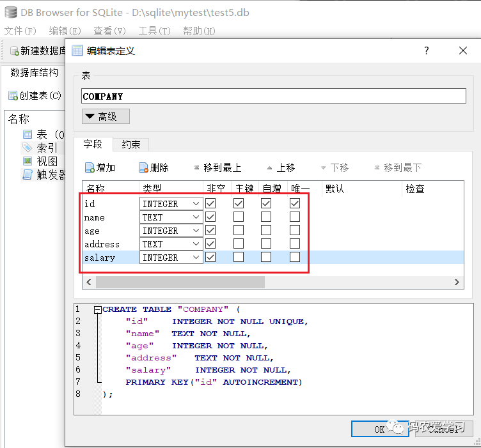Check 主键 for the name field
Image resolution: width=481 pixels, height=448 pixels.
pyautogui.click(x=239, y=217)
